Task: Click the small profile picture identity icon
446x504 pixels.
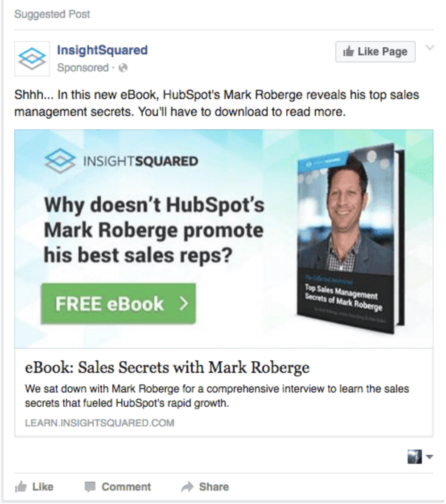Action: (414, 457)
